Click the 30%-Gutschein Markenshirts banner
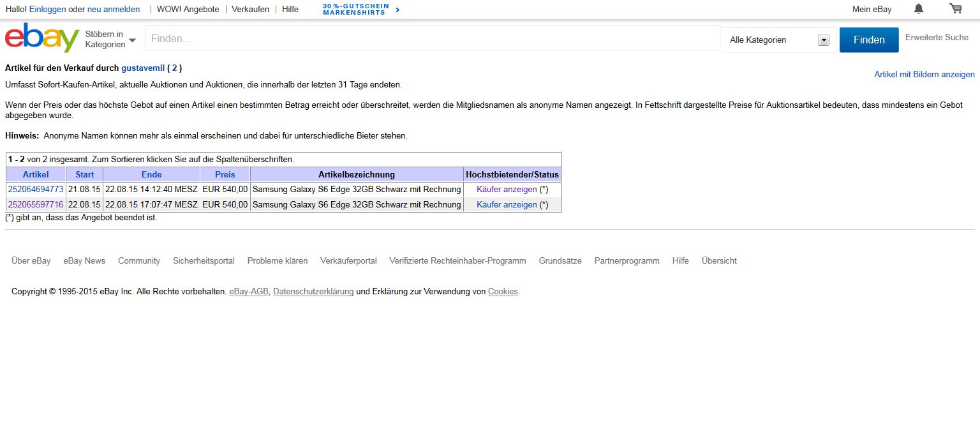980x429 pixels. click(x=361, y=10)
